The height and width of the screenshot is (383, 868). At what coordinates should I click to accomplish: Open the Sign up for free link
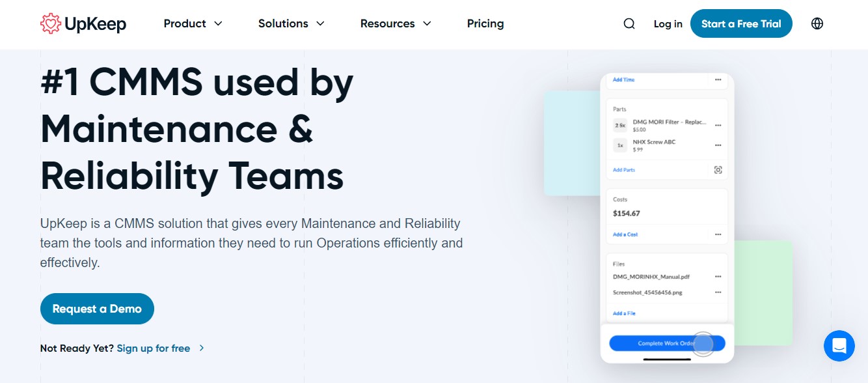tap(153, 348)
